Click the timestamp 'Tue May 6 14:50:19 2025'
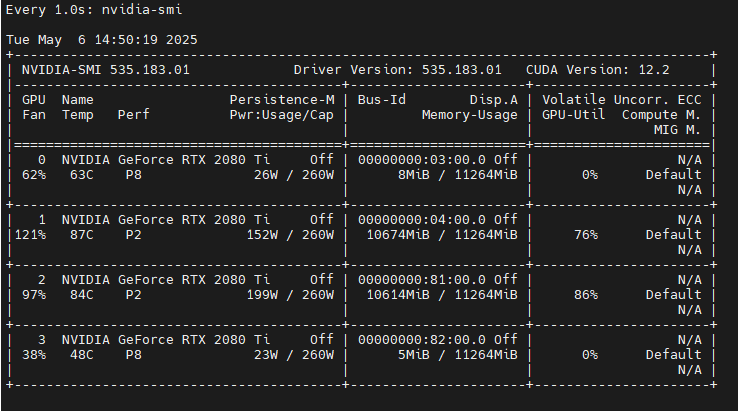Viewport: 738px width, 411px height. coord(102,40)
